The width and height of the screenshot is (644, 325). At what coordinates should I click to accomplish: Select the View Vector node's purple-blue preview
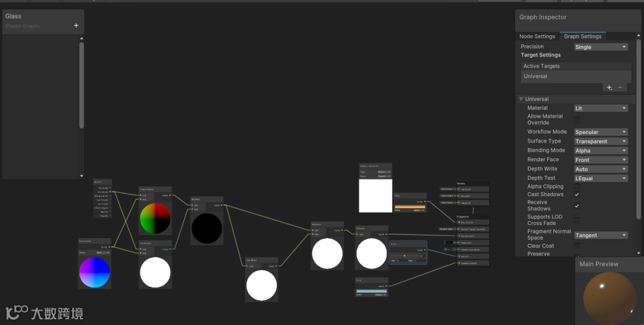(x=94, y=273)
